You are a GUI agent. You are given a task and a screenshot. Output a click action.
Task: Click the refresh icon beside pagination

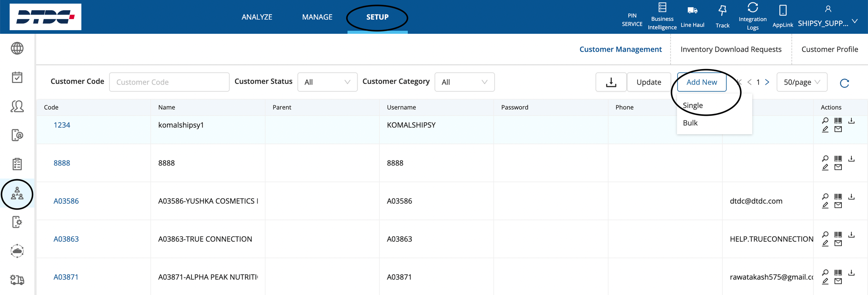coord(844,83)
